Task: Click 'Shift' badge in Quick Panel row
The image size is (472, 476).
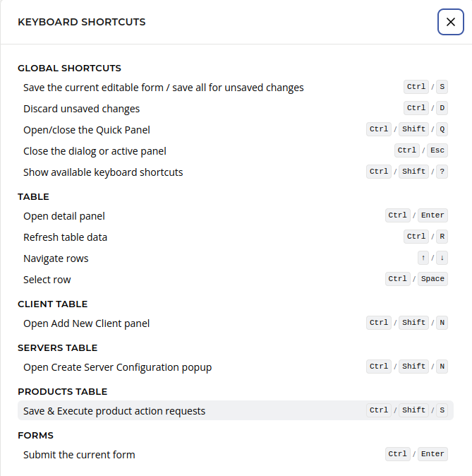Action: (413, 129)
